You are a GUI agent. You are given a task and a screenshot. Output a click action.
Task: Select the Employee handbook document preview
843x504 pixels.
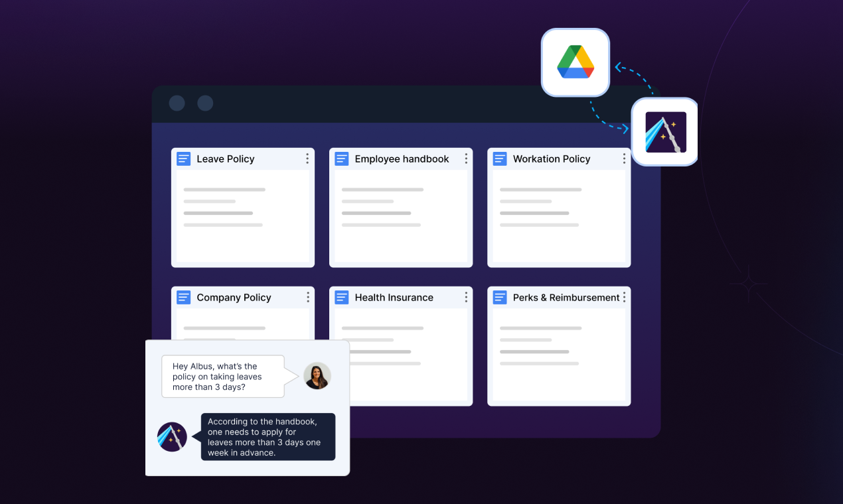click(x=401, y=216)
